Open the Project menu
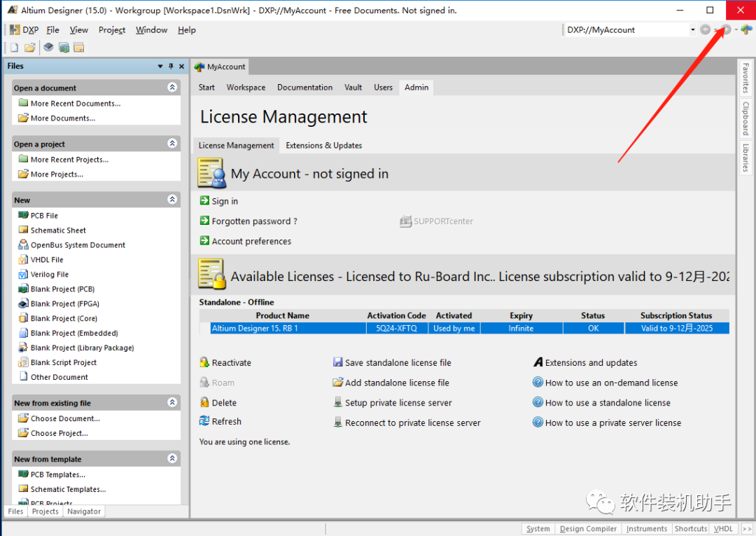Viewport: 756px width, 536px height. point(112,30)
